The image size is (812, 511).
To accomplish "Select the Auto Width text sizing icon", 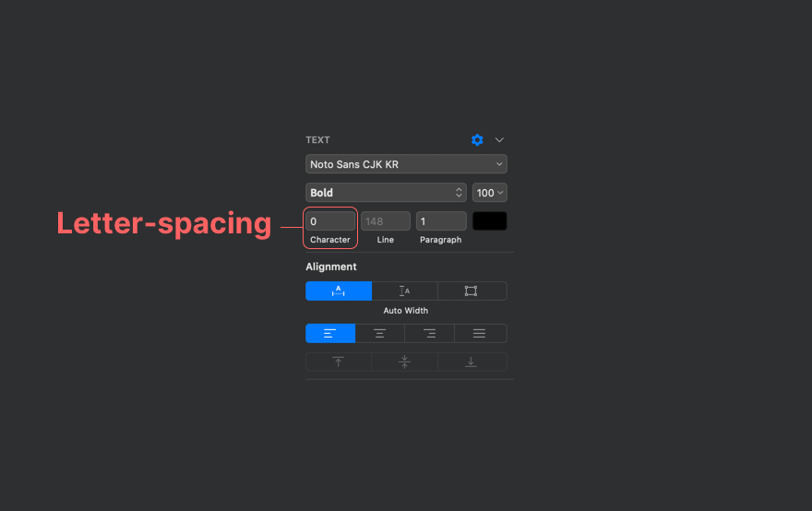I will [x=339, y=291].
